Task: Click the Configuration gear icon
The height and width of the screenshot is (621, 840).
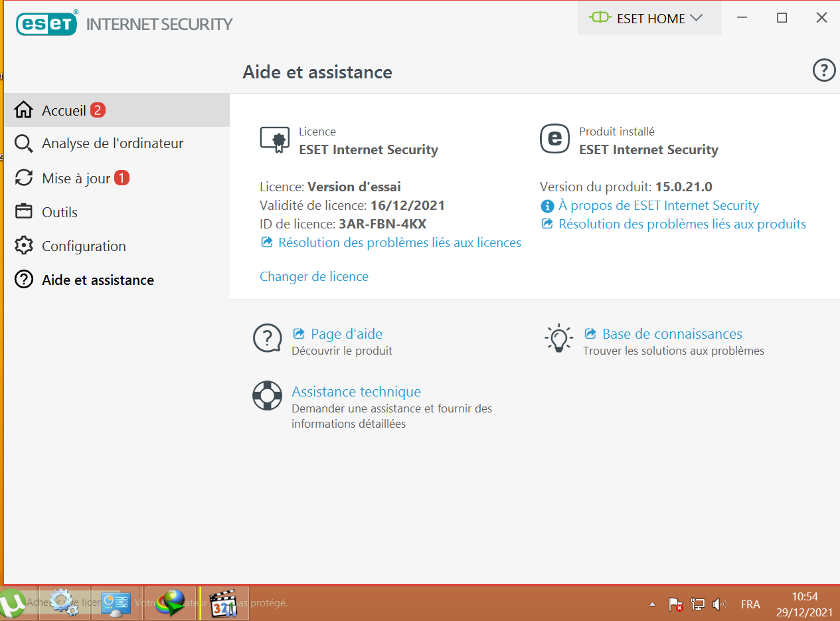Action: [24, 246]
